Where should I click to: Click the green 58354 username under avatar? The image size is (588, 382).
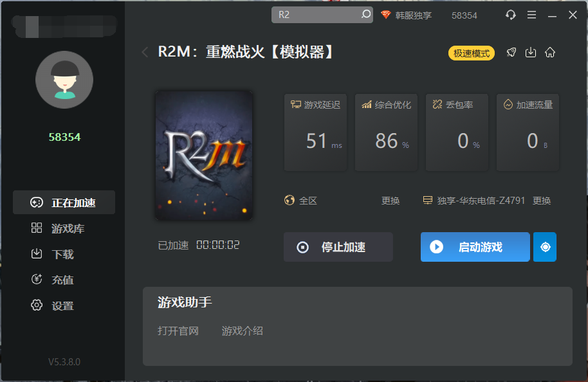[x=64, y=137]
